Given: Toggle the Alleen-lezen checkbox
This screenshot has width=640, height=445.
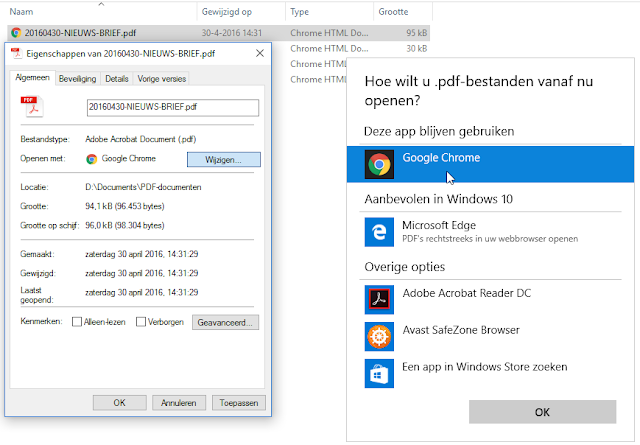Looking at the screenshot, I should [x=77, y=322].
